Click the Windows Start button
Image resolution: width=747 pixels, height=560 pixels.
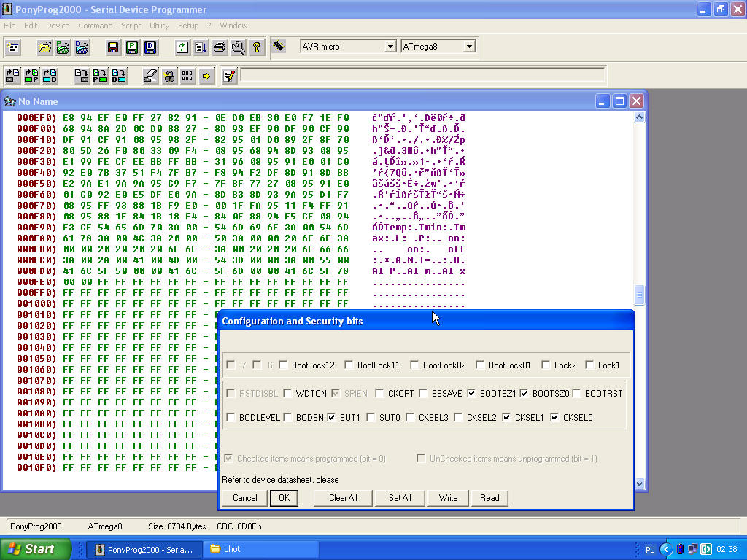pos(35,549)
